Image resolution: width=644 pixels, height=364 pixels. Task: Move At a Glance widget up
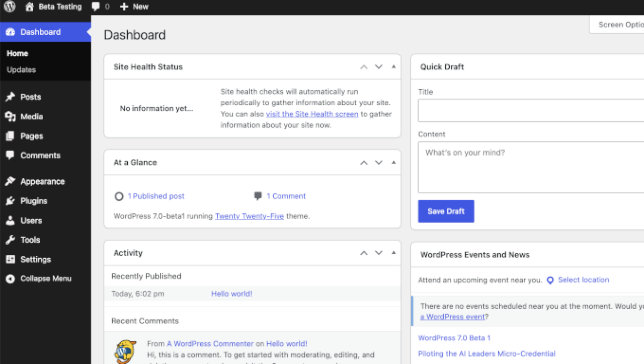[364, 163]
